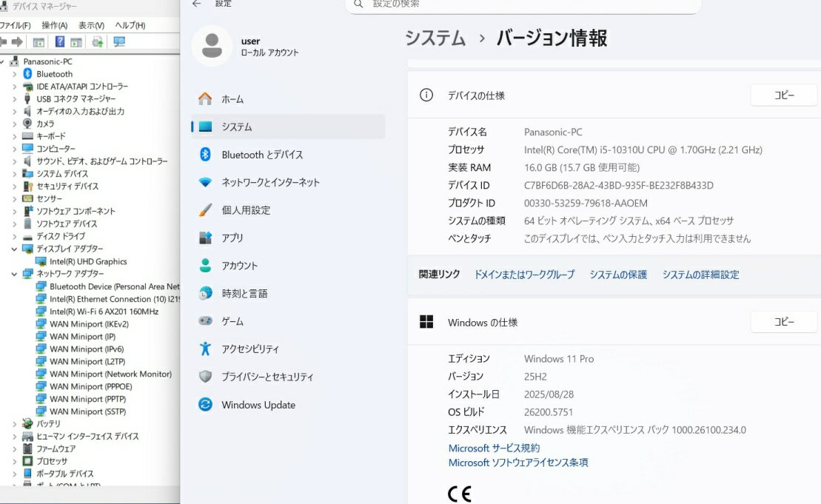This screenshot has height=504, width=821.
Task: Click the Scan for hardware changes icon
Action: [x=119, y=42]
